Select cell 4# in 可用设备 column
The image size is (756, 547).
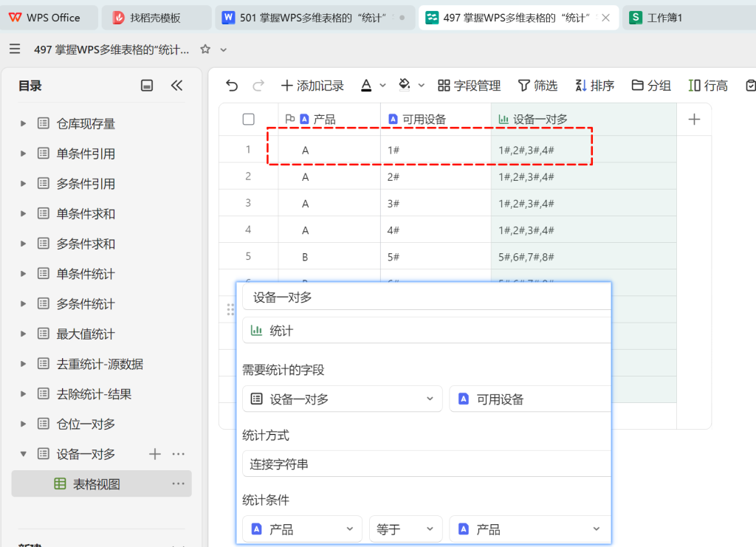pyautogui.click(x=436, y=230)
